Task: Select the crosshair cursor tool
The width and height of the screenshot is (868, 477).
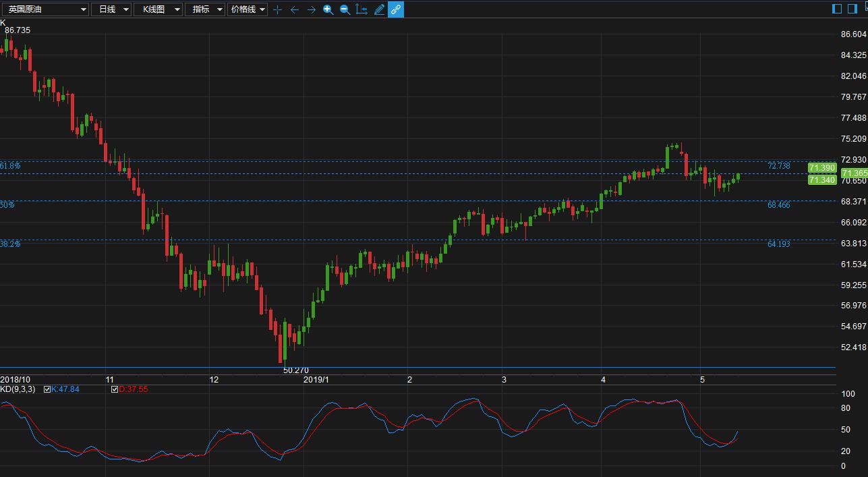Action: tap(277, 9)
